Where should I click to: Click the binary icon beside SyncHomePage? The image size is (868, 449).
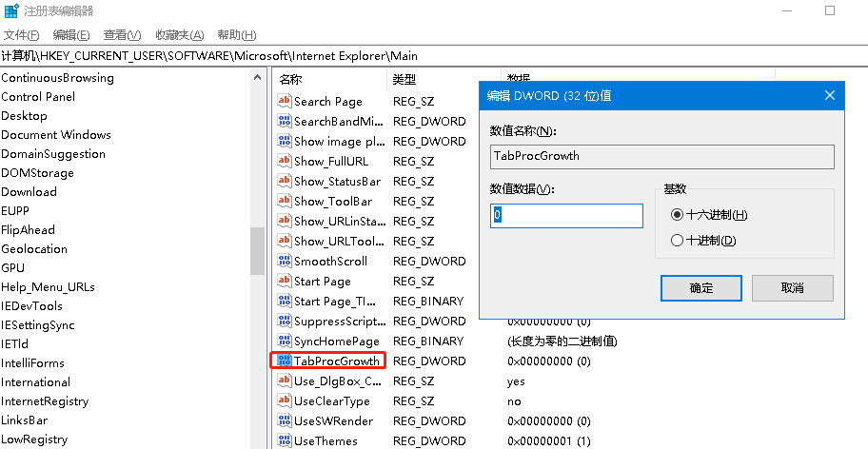click(284, 341)
